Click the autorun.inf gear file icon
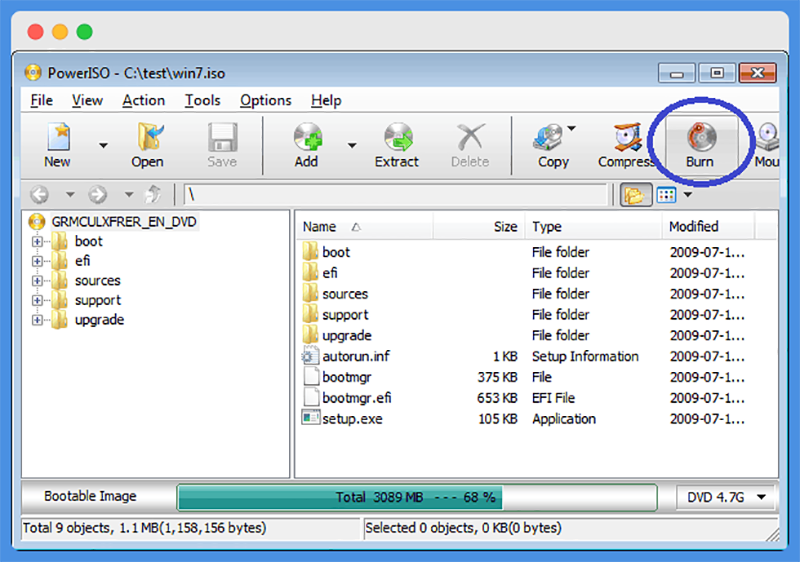Image resolution: width=800 pixels, height=562 pixels. 309,356
